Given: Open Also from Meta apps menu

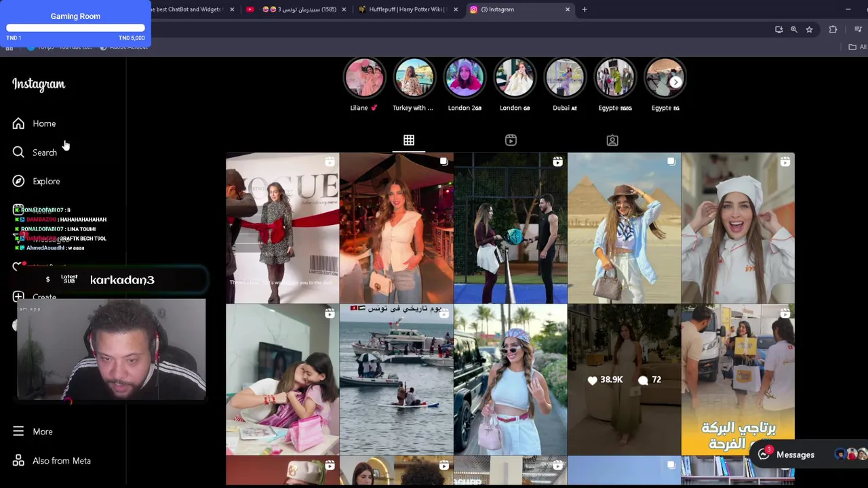Looking at the screenshot, I should [x=51, y=461].
